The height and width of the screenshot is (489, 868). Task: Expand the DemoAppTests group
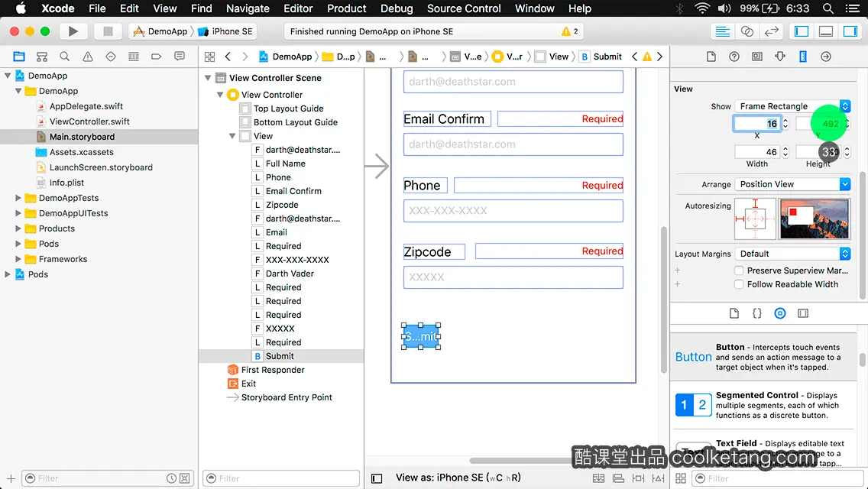(18, 198)
